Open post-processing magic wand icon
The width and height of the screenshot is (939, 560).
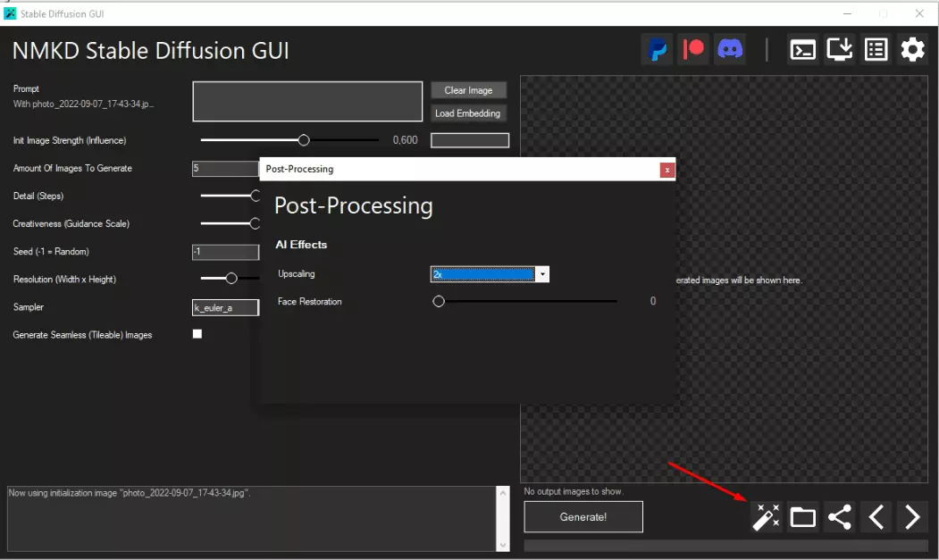pos(766,517)
